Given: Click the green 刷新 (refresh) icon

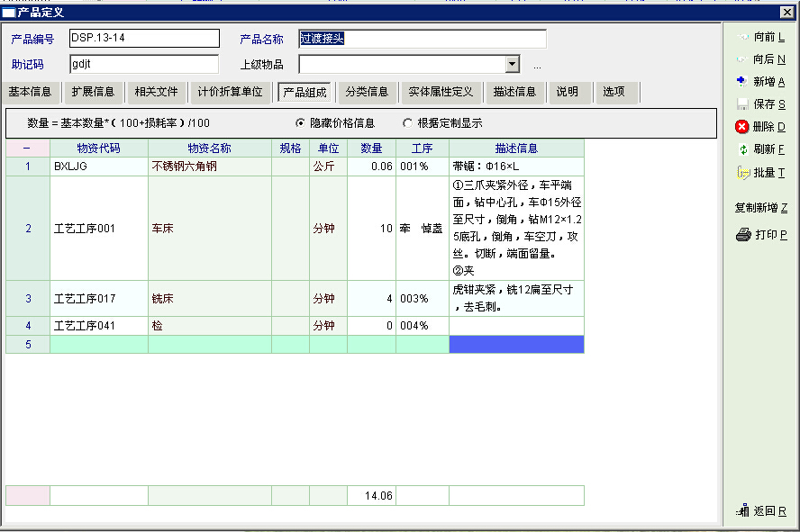Looking at the screenshot, I should (743, 149).
